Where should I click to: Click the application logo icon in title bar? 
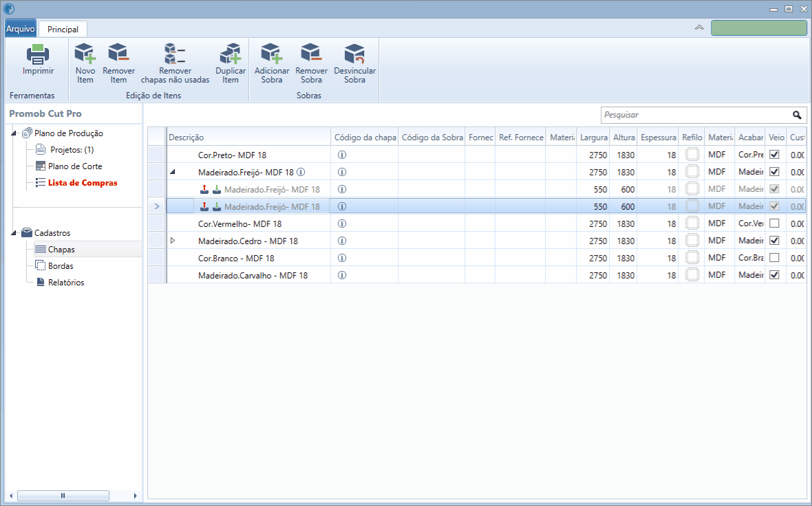(9, 9)
